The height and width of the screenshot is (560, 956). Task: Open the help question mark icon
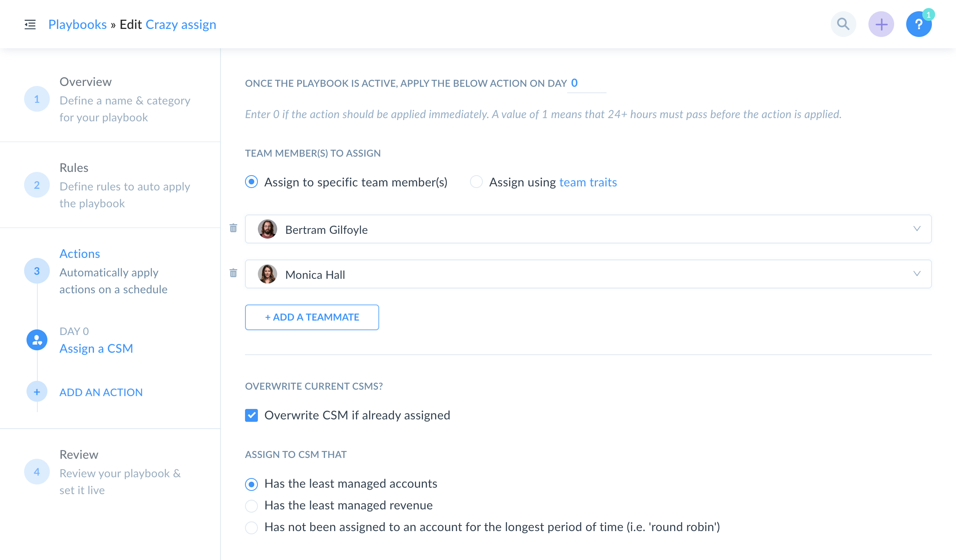[x=919, y=25]
